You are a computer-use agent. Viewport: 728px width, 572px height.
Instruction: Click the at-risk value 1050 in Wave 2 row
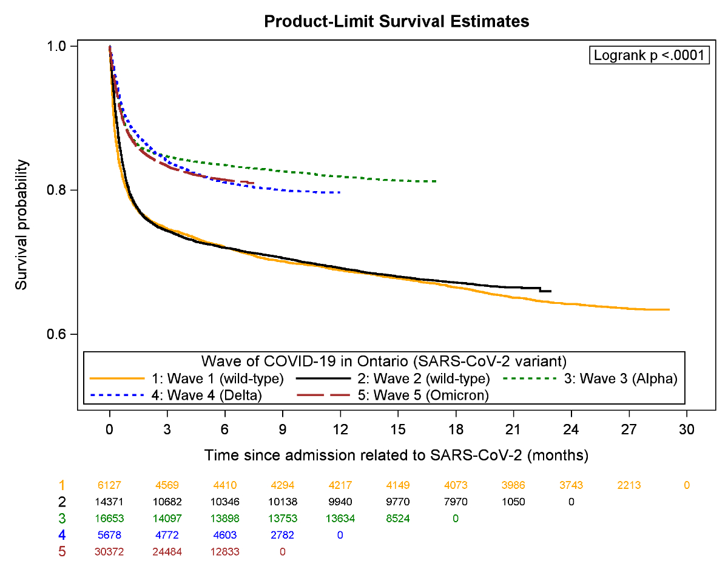[x=513, y=502]
